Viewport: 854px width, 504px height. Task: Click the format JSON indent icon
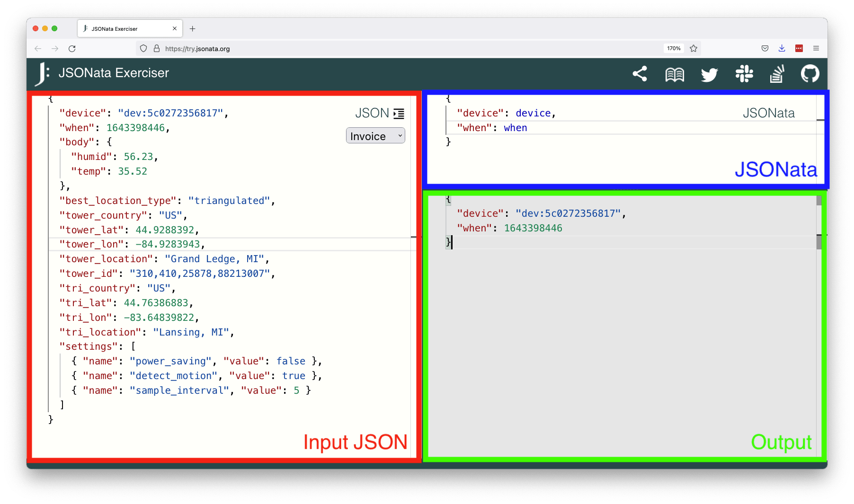coord(399,114)
